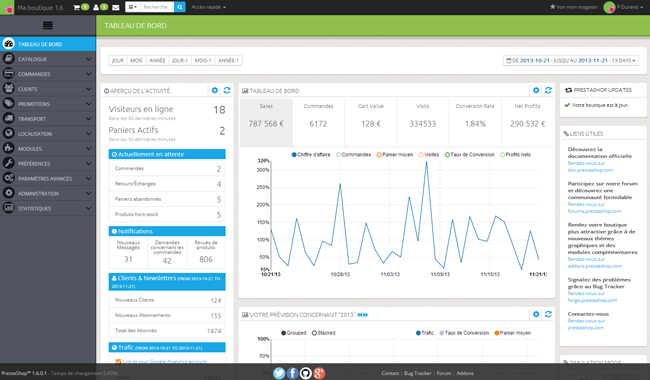Open the customers notification icon in header
This screenshot has height=380, width=650.
pyautogui.click(x=96, y=7)
